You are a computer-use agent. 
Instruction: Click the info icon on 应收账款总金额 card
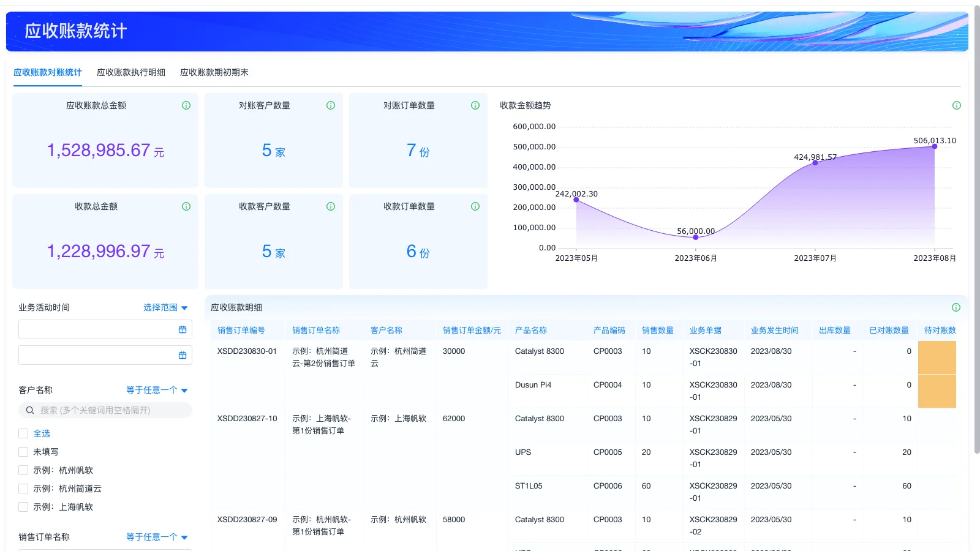[186, 105]
